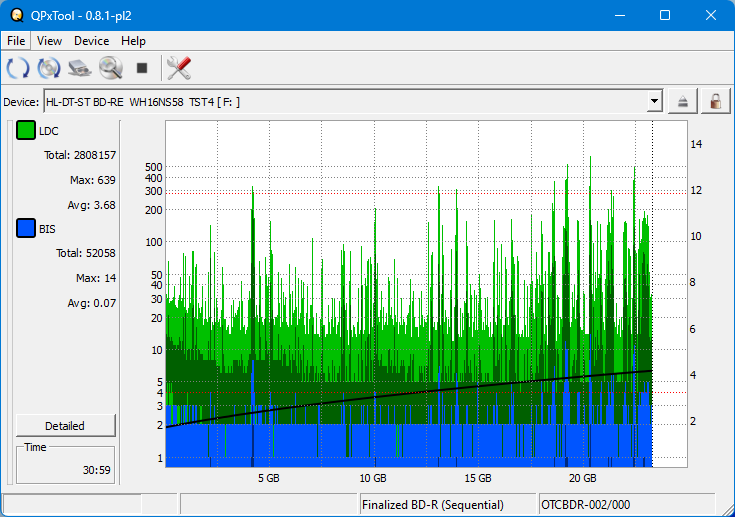Image resolution: width=735 pixels, height=517 pixels.
Task: Click BIS Max: 14 value
Action: [96, 278]
